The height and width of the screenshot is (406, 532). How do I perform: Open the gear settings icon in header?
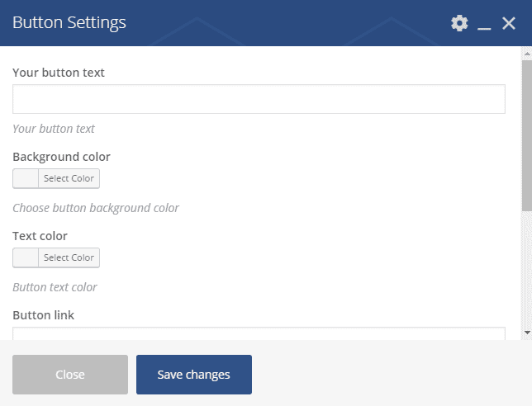pyautogui.click(x=459, y=23)
